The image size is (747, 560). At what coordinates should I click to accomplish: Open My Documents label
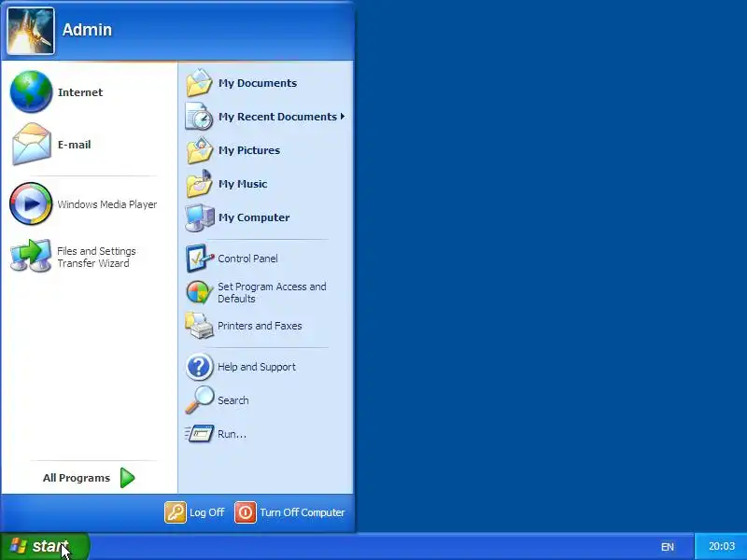[x=258, y=83]
